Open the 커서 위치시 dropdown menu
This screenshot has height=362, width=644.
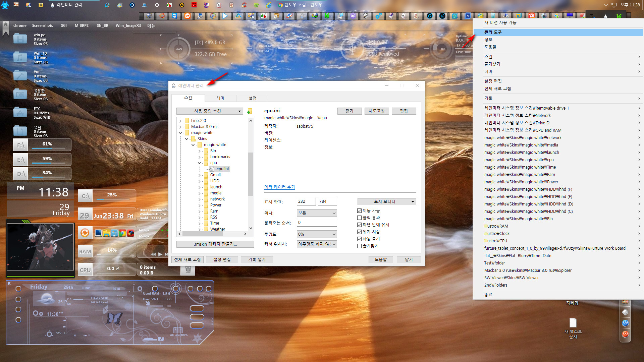pyautogui.click(x=316, y=244)
